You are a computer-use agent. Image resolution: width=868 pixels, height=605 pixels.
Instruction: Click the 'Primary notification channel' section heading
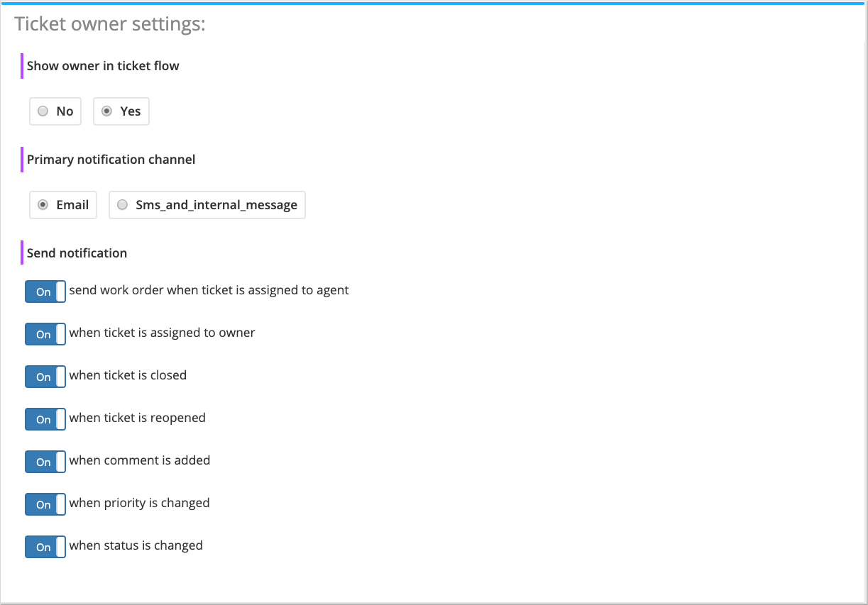(111, 160)
